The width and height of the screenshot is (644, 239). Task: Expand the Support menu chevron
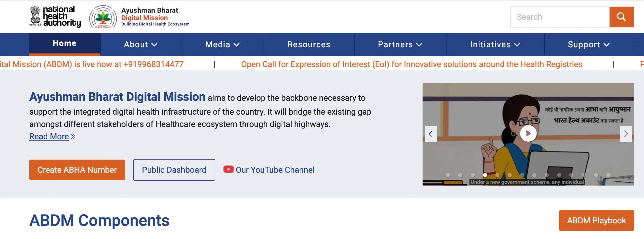606,45
